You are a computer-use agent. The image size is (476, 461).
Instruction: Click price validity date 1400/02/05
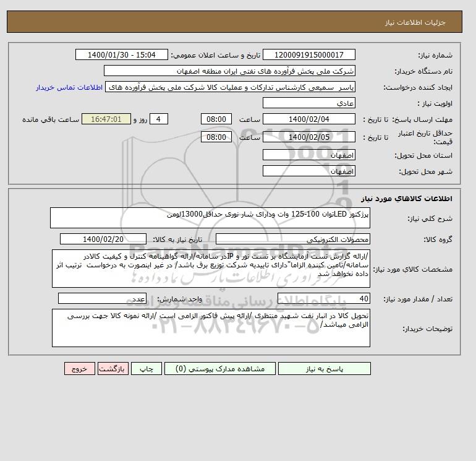point(308,137)
